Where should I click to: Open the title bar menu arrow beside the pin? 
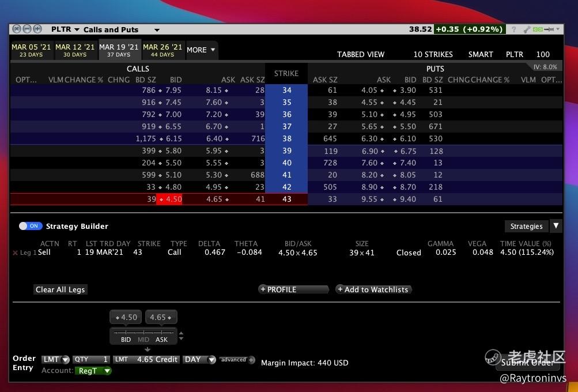(558, 29)
